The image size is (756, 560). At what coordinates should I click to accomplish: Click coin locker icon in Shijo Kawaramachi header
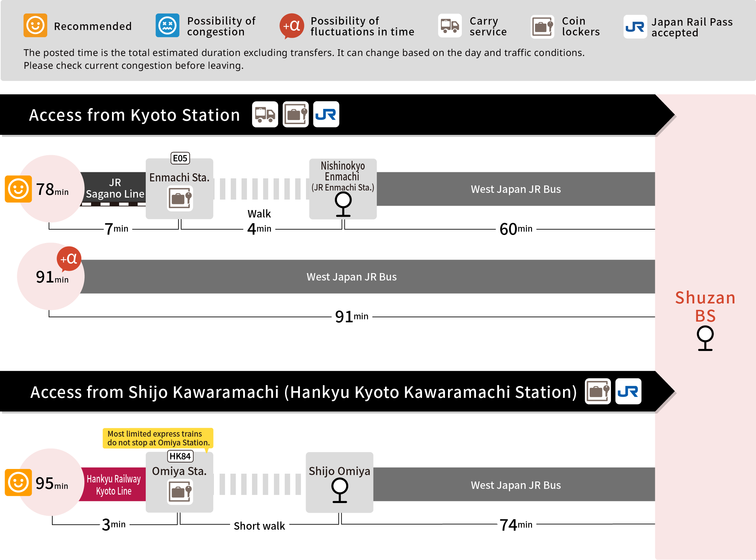(x=597, y=391)
